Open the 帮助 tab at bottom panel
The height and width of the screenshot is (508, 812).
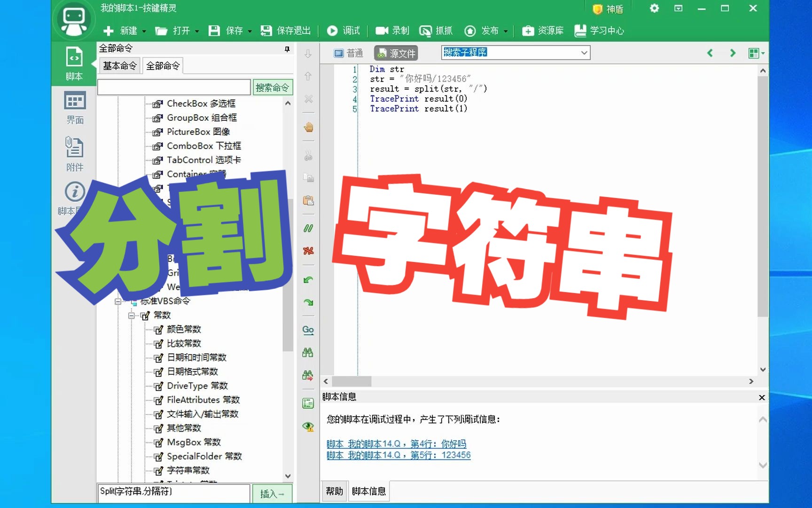(334, 491)
